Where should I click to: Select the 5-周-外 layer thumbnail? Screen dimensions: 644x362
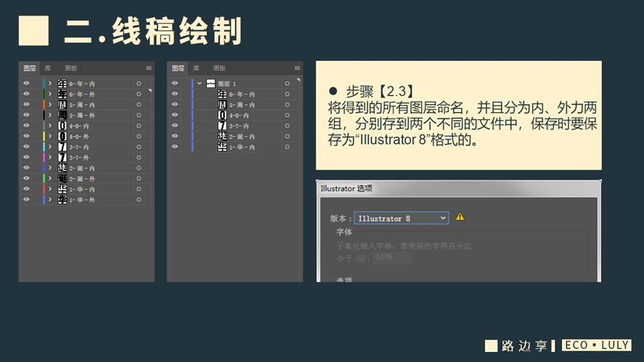[x=62, y=115]
